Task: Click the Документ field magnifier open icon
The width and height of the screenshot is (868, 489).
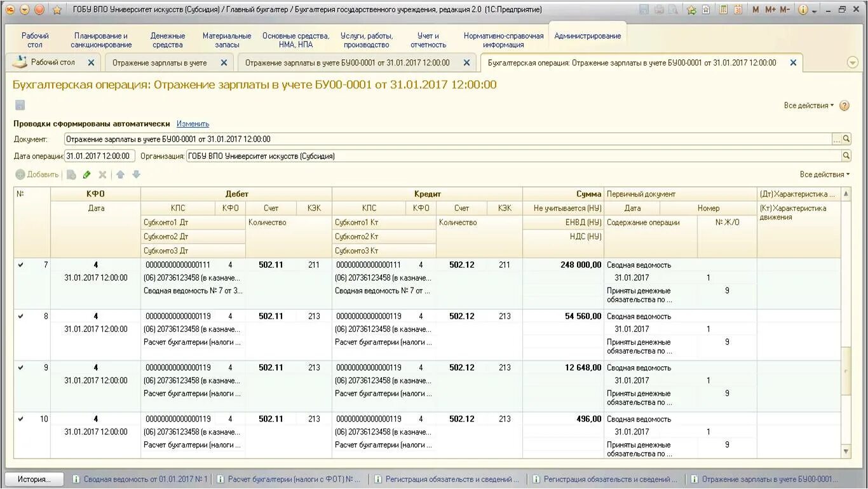Action: click(846, 139)
